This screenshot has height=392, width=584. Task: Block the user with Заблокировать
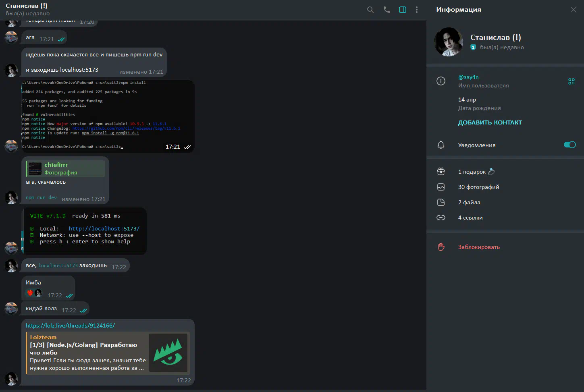point(478,247)
